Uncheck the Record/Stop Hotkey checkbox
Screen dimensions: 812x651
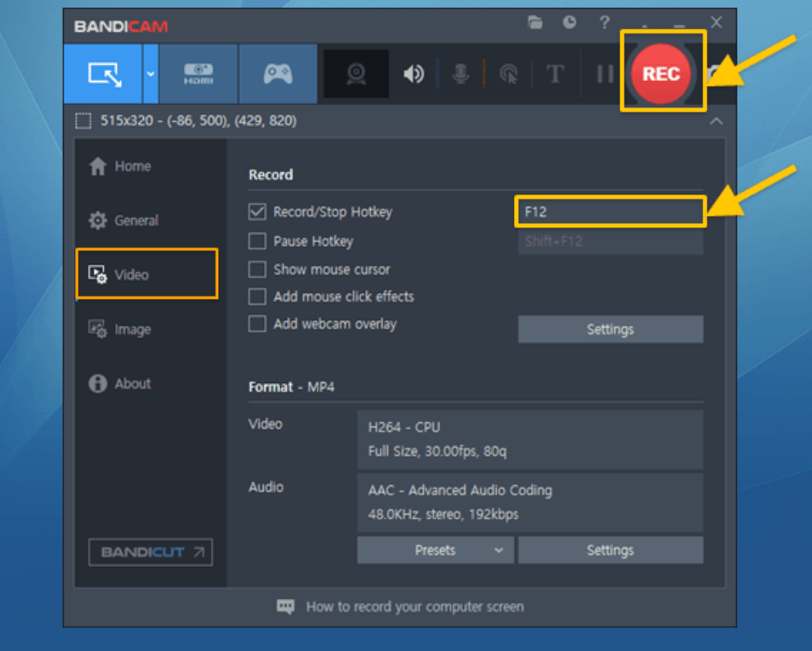pos(257,212)
